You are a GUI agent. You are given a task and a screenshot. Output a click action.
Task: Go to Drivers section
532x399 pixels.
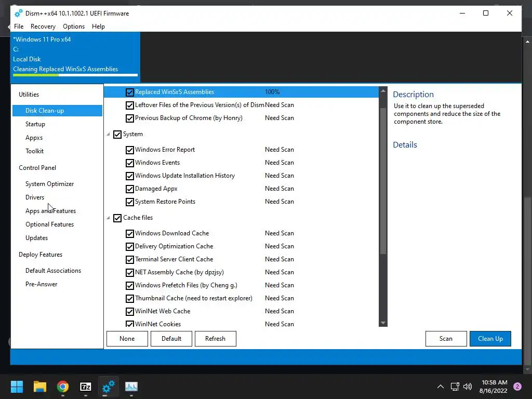pos(35,197)
